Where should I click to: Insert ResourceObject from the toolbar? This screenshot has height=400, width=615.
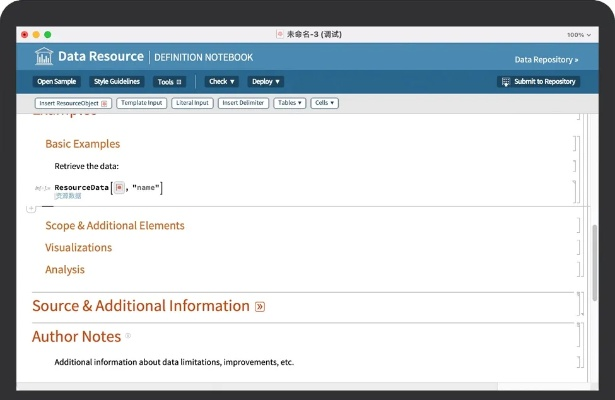pyautogui.click(x=73, y=103)
